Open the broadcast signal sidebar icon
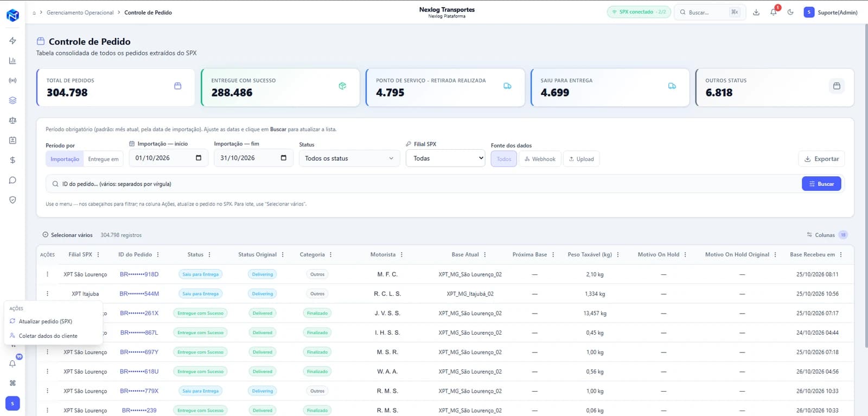 (x=12, y=80)
